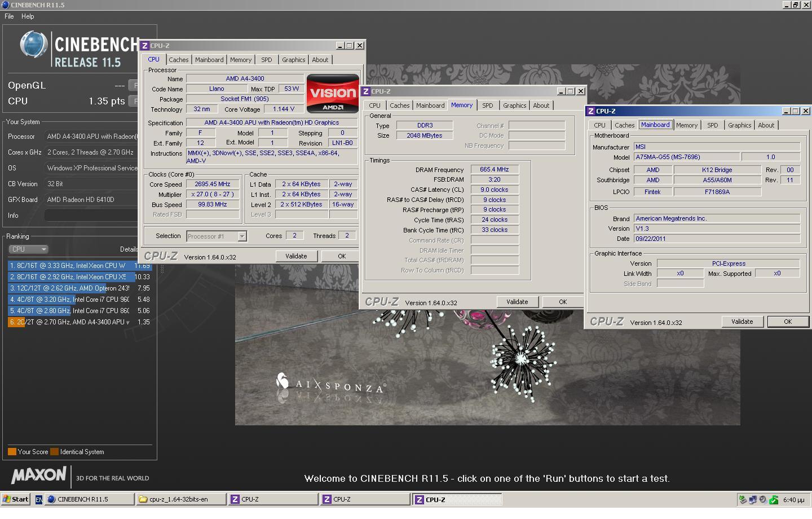812x519 pixels.
Task: Select Memory tab in the left CPU-Z window
Action: point(241,60)
